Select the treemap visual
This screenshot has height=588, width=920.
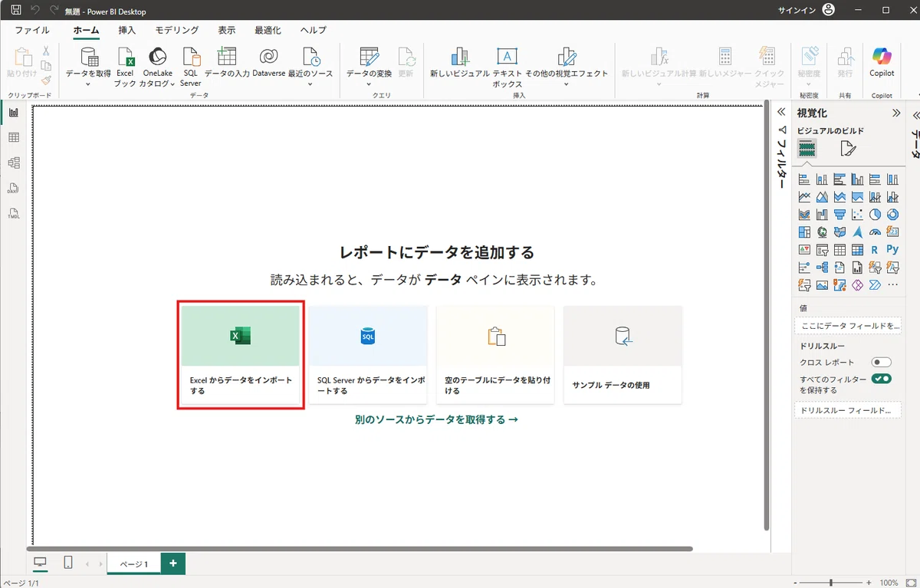pyautogui.click(x=804, y=232)
